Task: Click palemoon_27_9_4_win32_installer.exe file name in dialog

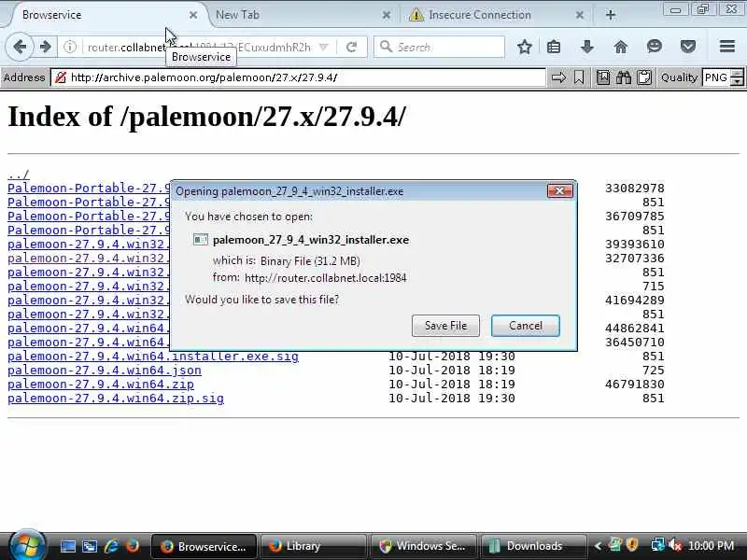Action: (311, 240)
